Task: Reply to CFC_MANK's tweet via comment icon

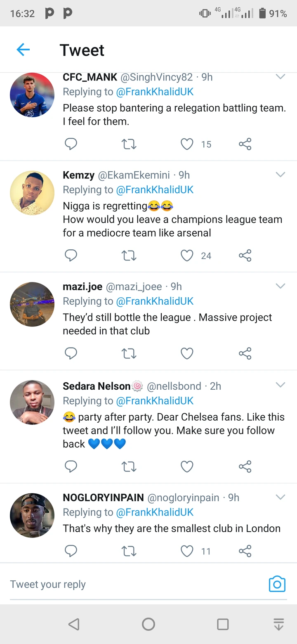Action: [71, 144]
